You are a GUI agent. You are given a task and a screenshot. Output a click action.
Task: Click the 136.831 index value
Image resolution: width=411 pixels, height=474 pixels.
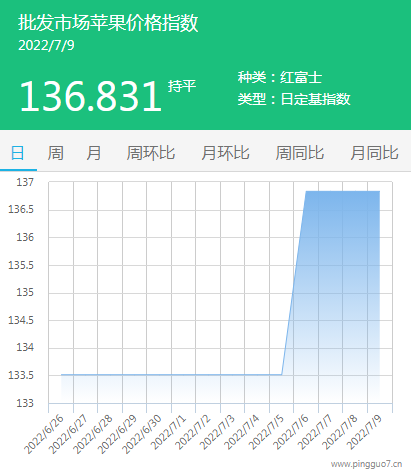click(x=91, y=97)
